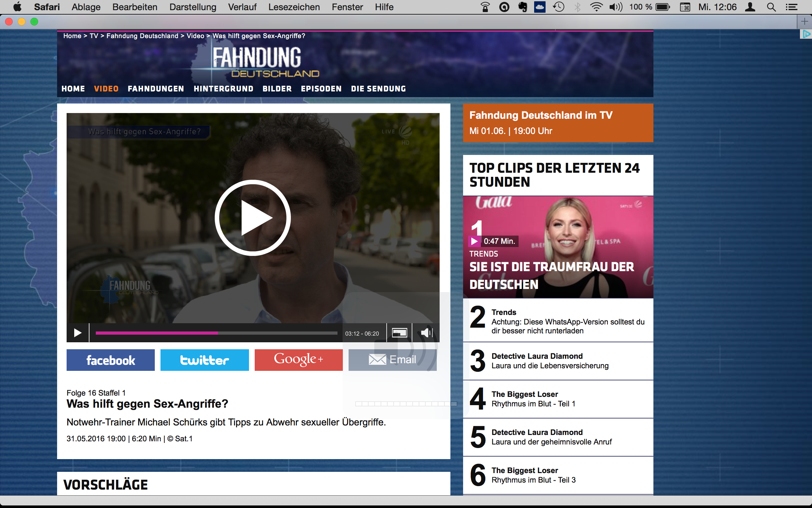Open the Wi-Fi menu bar icon
The height and width of the screenshot is (508, 812).
tap(596, 7)
